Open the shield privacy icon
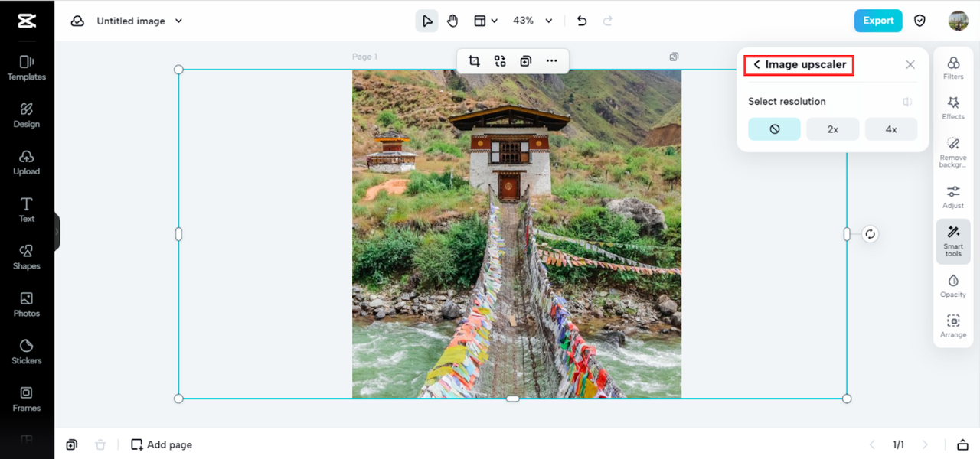The height and width of the screenshot is (459, 980). point(920,21)
